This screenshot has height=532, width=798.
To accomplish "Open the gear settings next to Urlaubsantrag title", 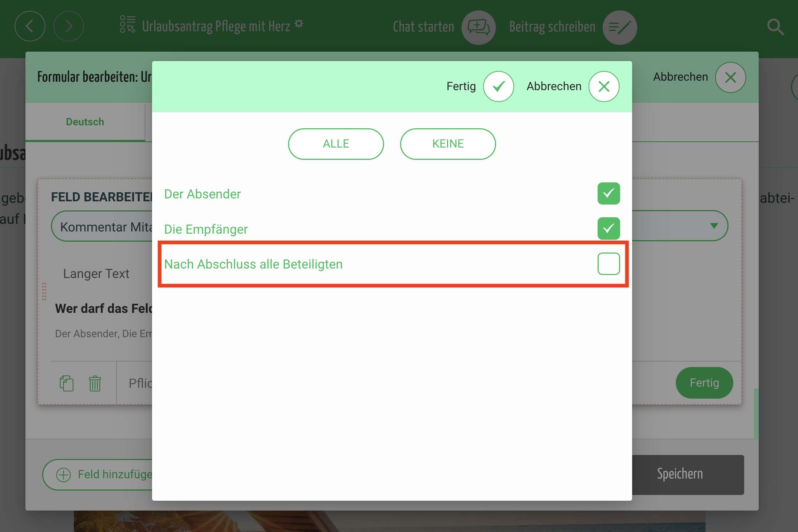I will (299, 24).
